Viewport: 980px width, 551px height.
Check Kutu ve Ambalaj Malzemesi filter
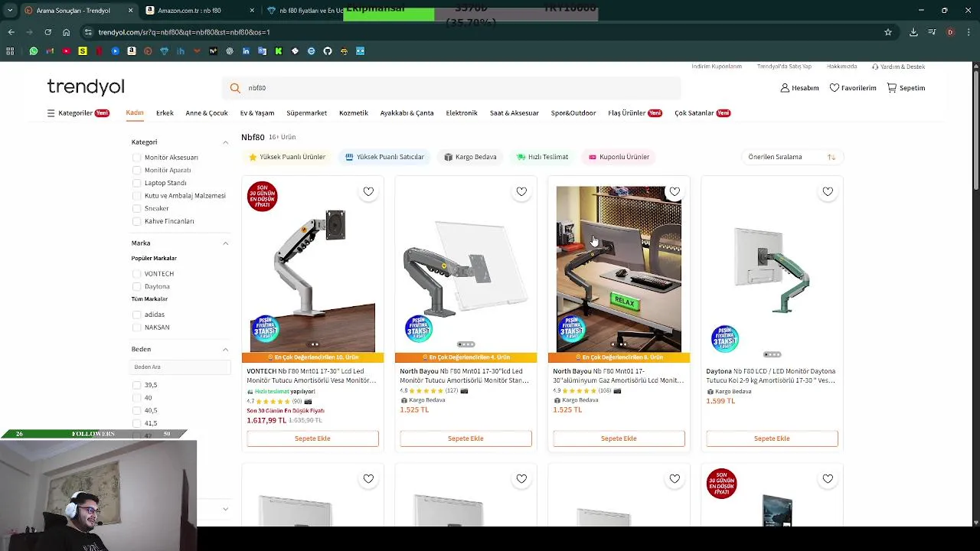tap(137, 196)
